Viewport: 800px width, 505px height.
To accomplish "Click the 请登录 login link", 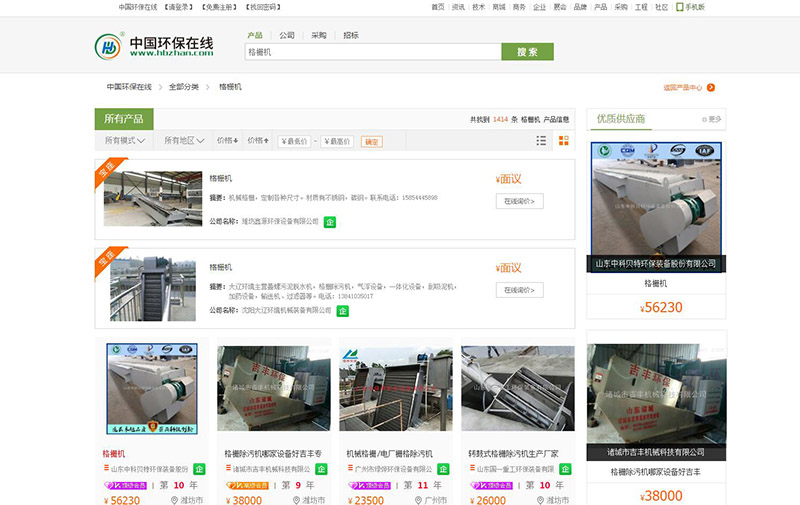I will pos(179,7).
